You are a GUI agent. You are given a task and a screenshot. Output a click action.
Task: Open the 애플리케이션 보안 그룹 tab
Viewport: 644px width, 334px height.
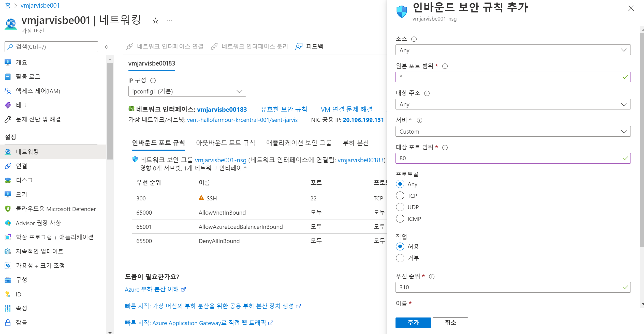tap(299, 143)
